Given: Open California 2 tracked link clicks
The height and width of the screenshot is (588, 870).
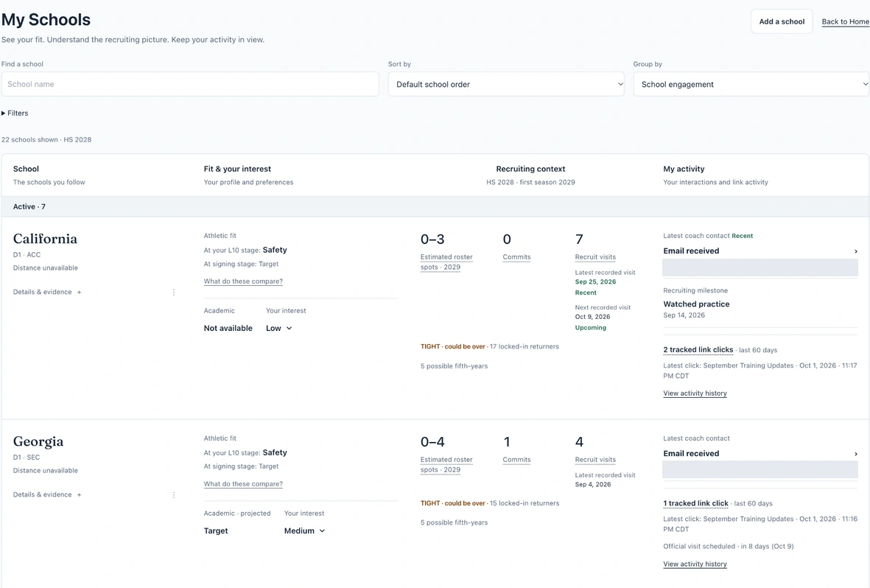Looking at the screenshot, I should tap(698, 350).
